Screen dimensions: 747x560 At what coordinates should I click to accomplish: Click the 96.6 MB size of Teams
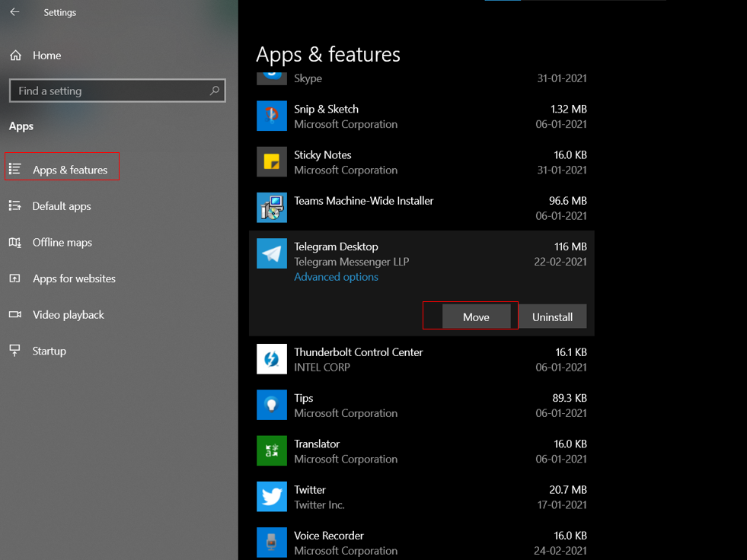(568, 201)
